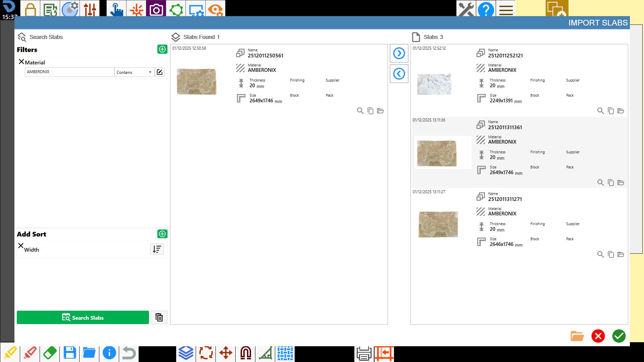Click the printer icon
This screenshot has width=644, height=362.
click(x=364, y=353)
